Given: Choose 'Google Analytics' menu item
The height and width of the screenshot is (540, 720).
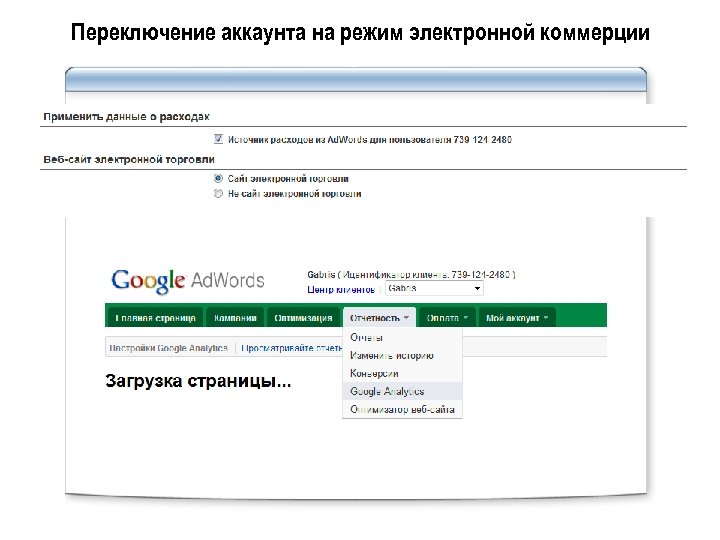Looking at the screenshot, I should click(402, 391).
